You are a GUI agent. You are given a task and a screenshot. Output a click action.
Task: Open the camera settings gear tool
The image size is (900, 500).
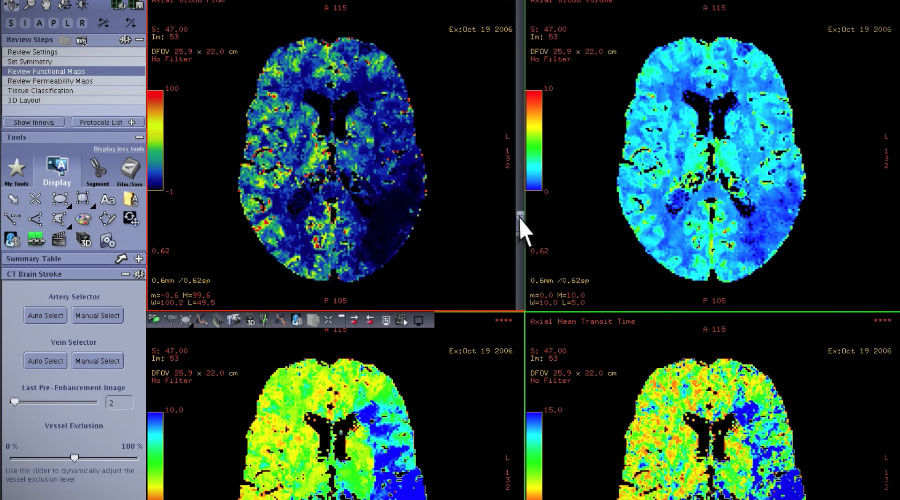coord(107,240)
